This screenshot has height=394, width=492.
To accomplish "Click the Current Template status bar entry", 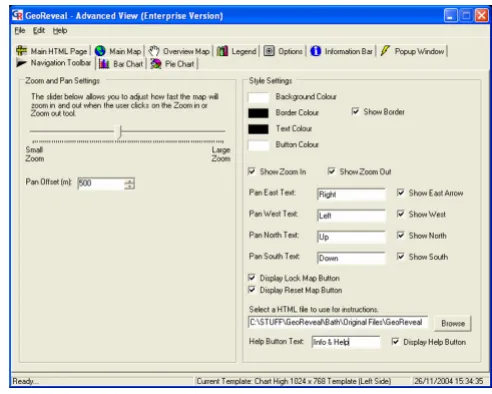I will point(294,381).
